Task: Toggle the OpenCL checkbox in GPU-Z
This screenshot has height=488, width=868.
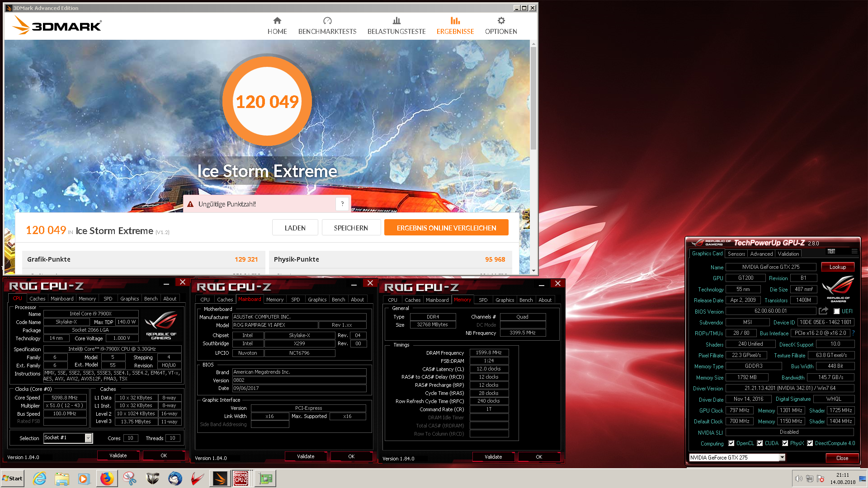Action: coord(731,443)
